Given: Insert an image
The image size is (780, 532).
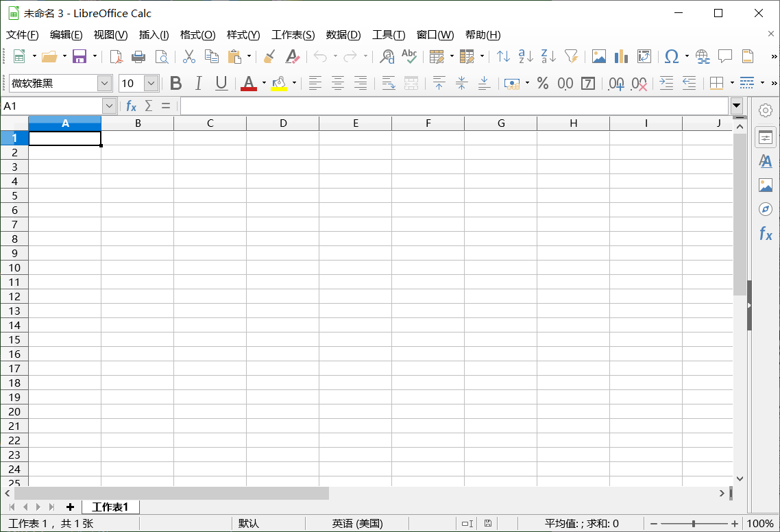Looking at the screenshot, I should click(600, 56).
